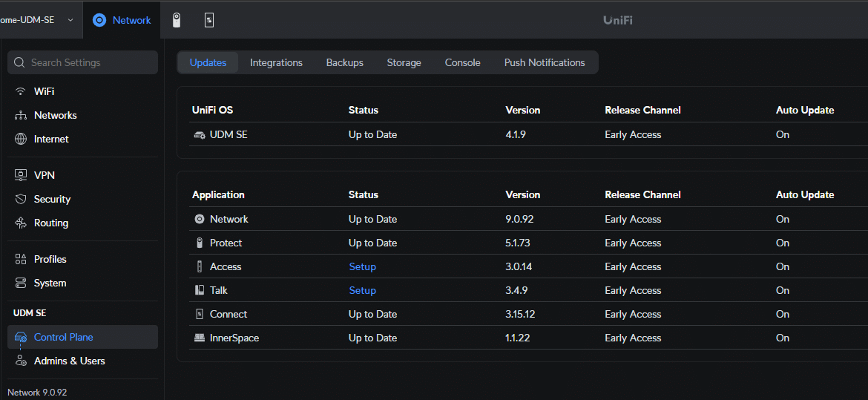Click the Setup link for Talk
Viewport: 868px width, 400px height.
[363, 290]
